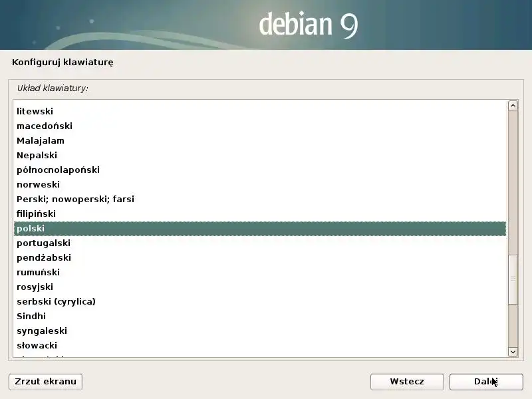Screen dimensions: 532x399
Task: Click the scrollbar up arrow
Action: tap(513, 106)
